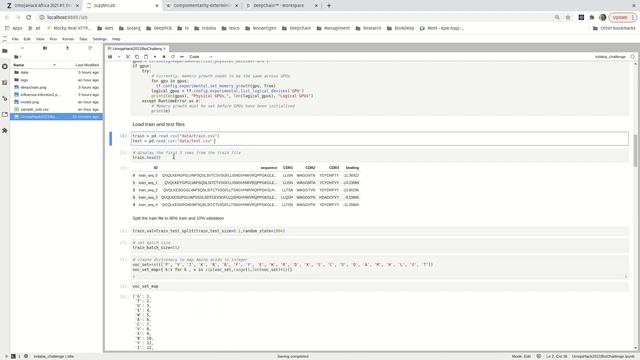Open the Help menu

[x=116, y=39]
